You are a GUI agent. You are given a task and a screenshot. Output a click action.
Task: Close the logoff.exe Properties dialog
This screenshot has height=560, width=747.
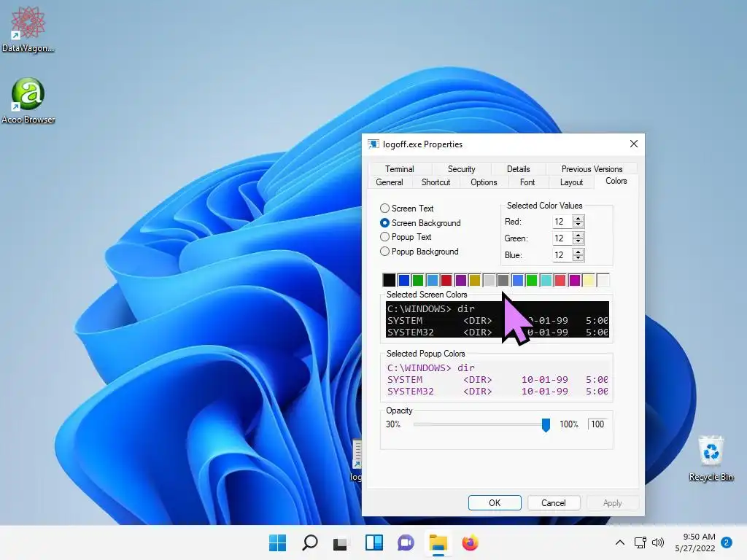click(x=634, y=144)
